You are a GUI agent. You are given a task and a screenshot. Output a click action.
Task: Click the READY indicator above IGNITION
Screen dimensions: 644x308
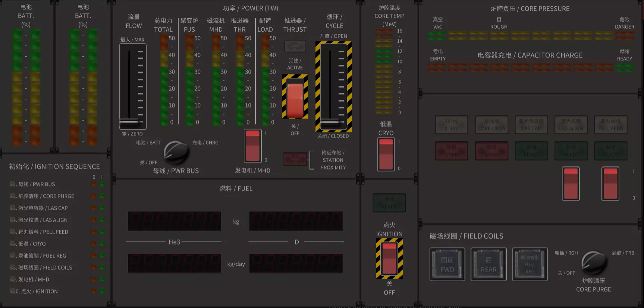(x=389, y=203)
